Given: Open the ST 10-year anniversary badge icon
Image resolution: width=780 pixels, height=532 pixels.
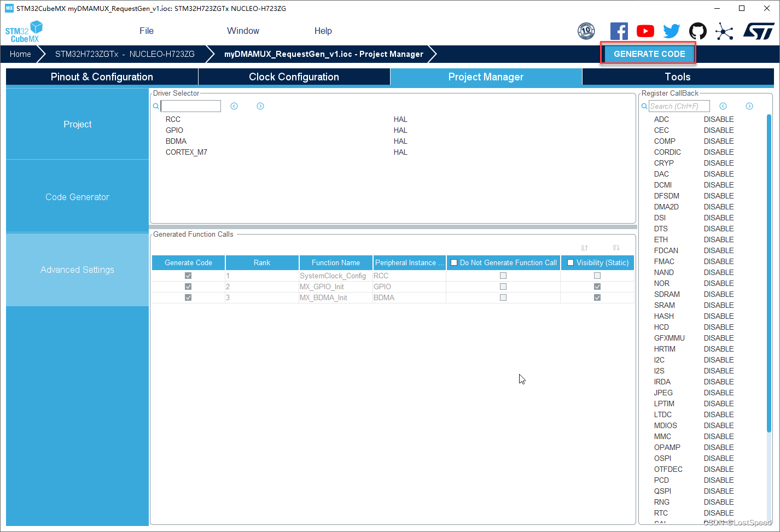Looking at the screenshot, I should tap(586, 31).
